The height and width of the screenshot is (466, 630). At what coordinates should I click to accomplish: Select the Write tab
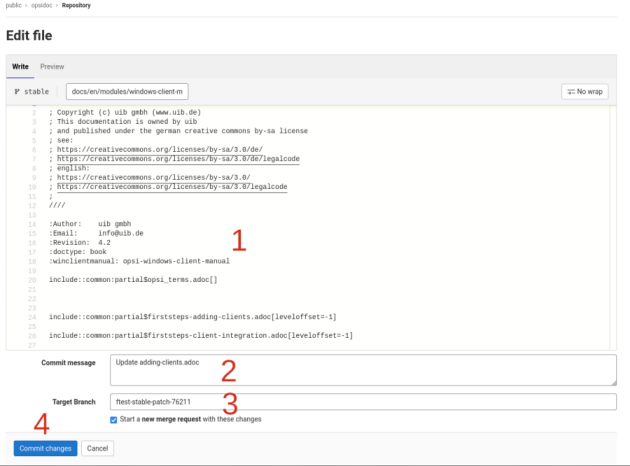20,67
